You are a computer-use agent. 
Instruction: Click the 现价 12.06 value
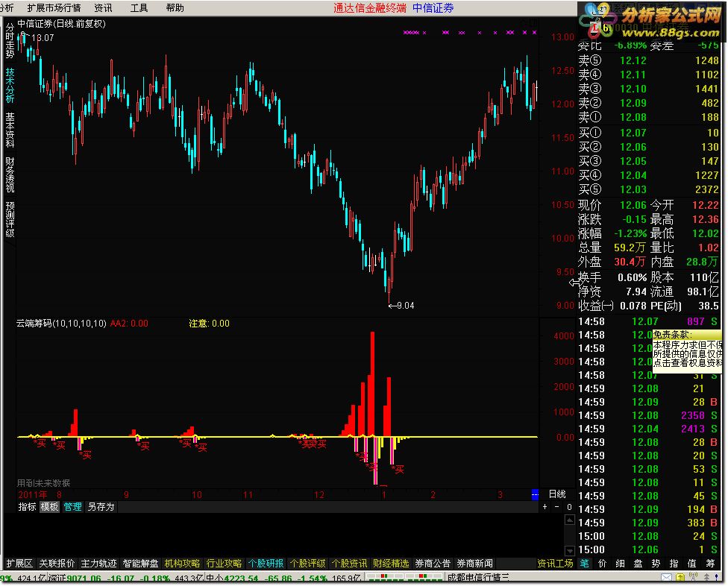pos(633,205)
